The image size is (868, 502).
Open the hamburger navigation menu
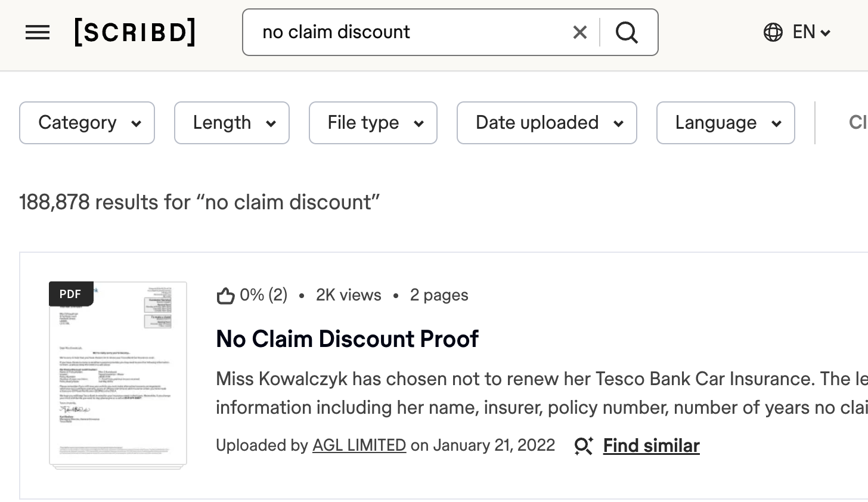pos(38,32)
